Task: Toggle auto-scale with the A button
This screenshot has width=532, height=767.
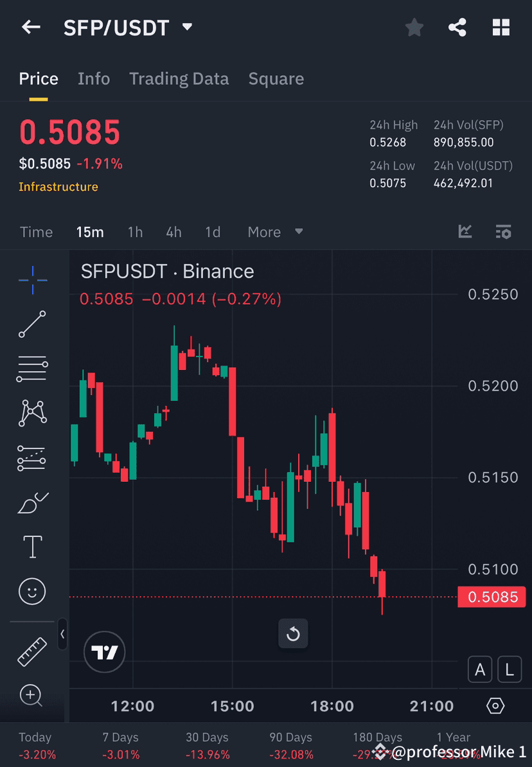Action: pos(479,669)
